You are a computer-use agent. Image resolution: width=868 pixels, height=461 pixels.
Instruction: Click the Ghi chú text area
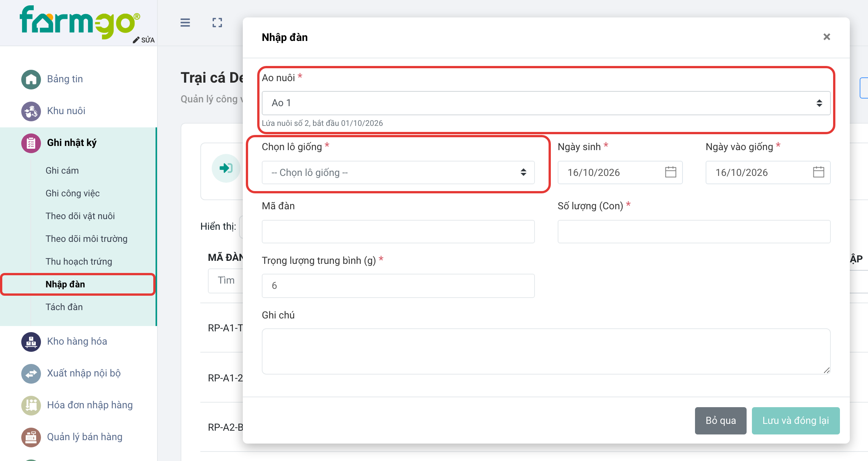[x=546, y=351]
